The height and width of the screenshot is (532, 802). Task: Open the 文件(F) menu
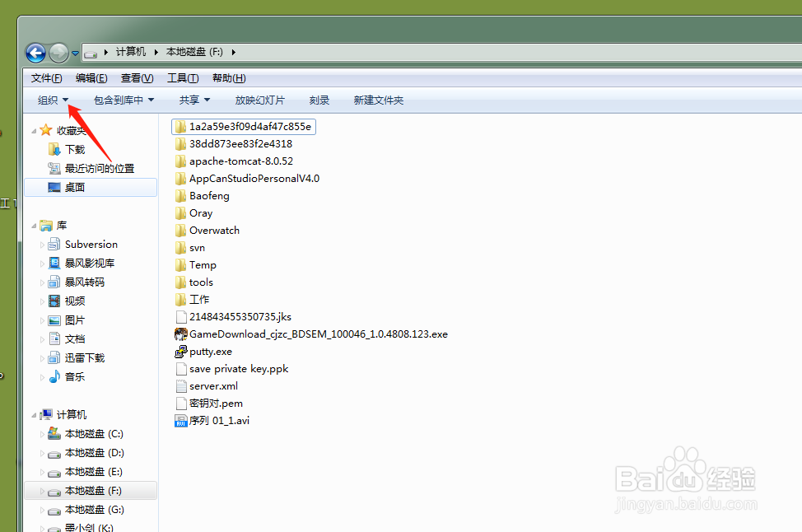pyautogui.click(x=47, y=78)
